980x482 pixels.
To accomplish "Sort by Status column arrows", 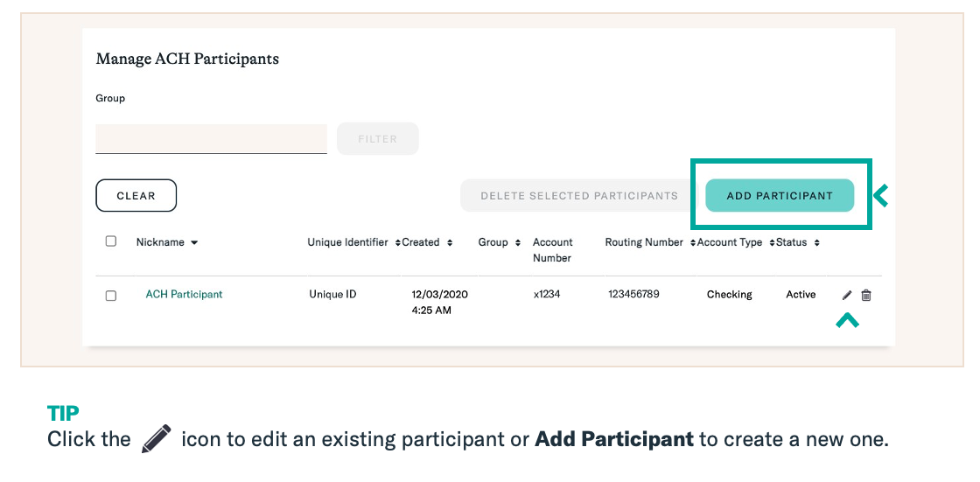I will click(817, 242).
